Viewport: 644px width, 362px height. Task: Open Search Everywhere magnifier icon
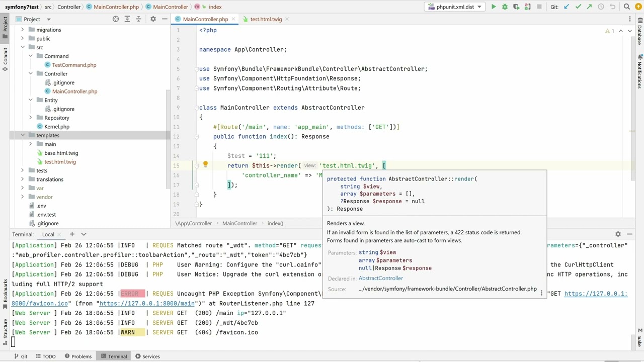coord(626,7)
